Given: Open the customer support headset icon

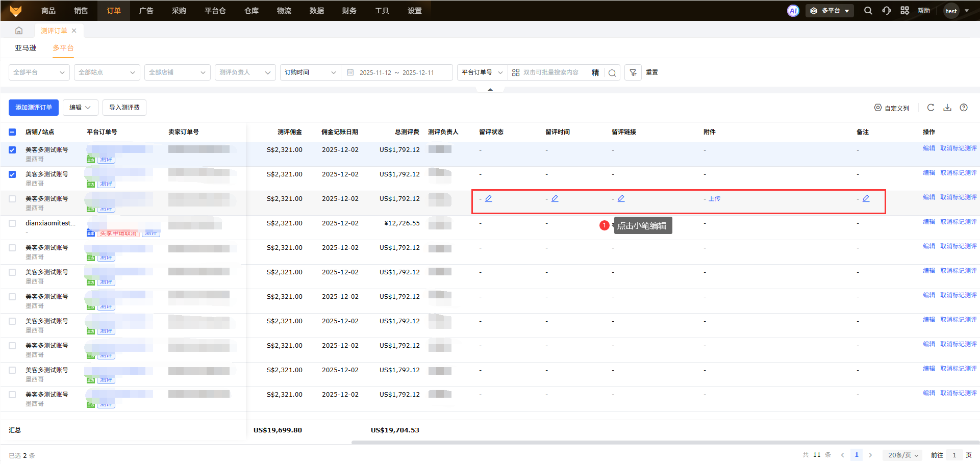Looking at the screenshot, I should [x=887, y=11].
